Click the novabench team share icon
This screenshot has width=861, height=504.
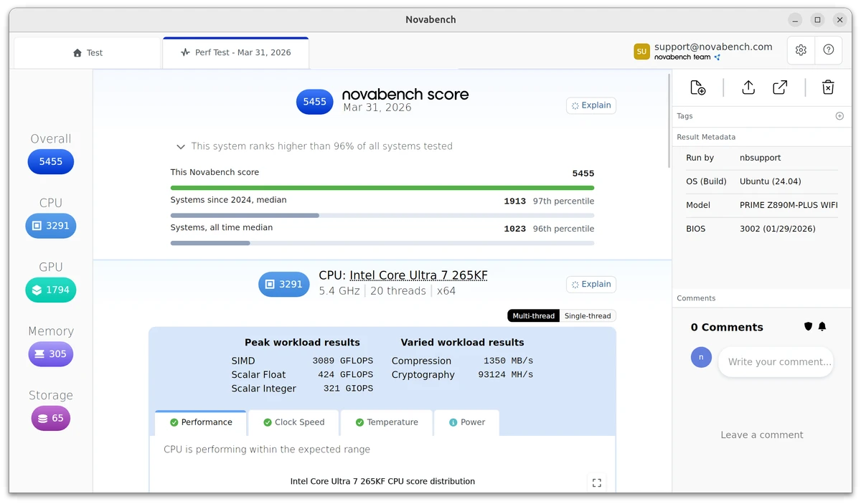point(717,57)
